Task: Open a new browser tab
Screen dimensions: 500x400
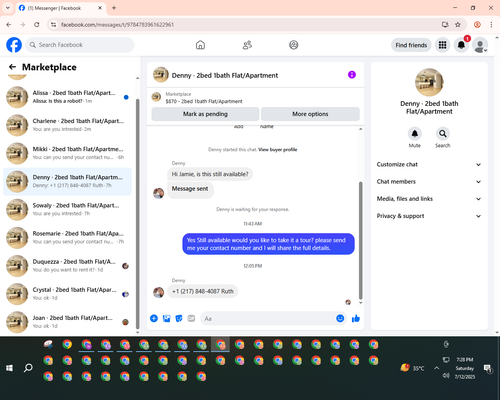Action: (x=114, y=8)
